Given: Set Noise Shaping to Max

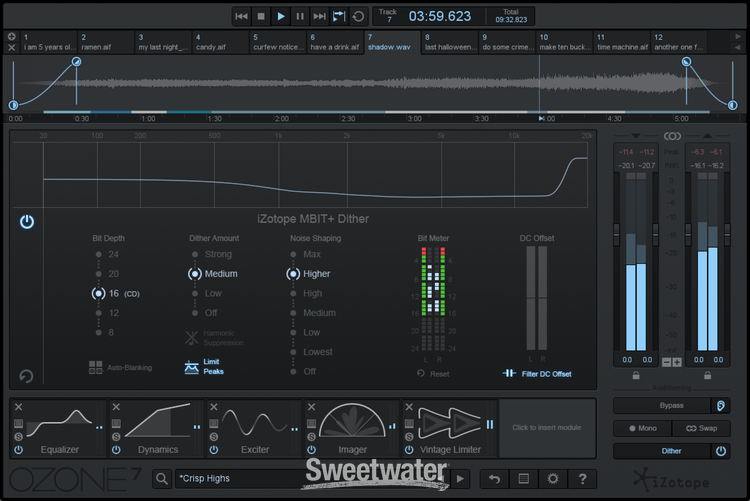Looking at the screenshot, I should click(306, 254).
